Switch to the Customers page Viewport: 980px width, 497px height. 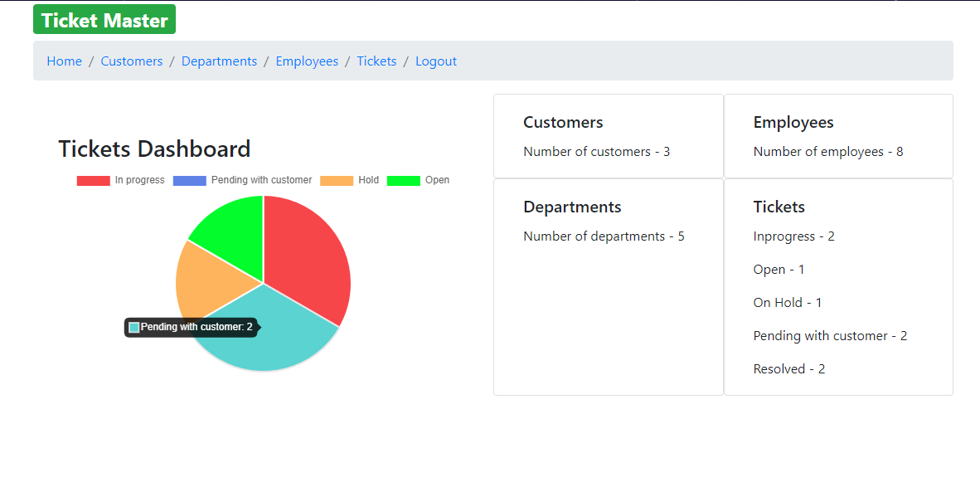pos(131,61)
